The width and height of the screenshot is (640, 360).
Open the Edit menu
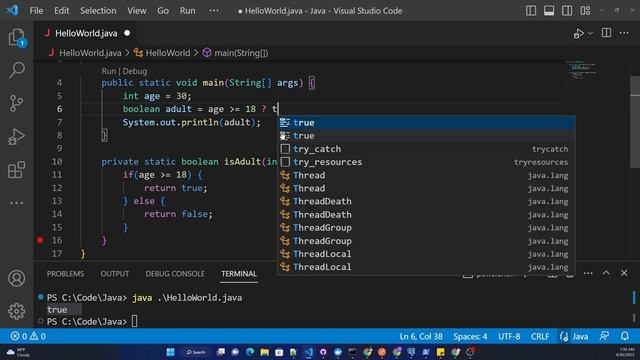point(62,11)
